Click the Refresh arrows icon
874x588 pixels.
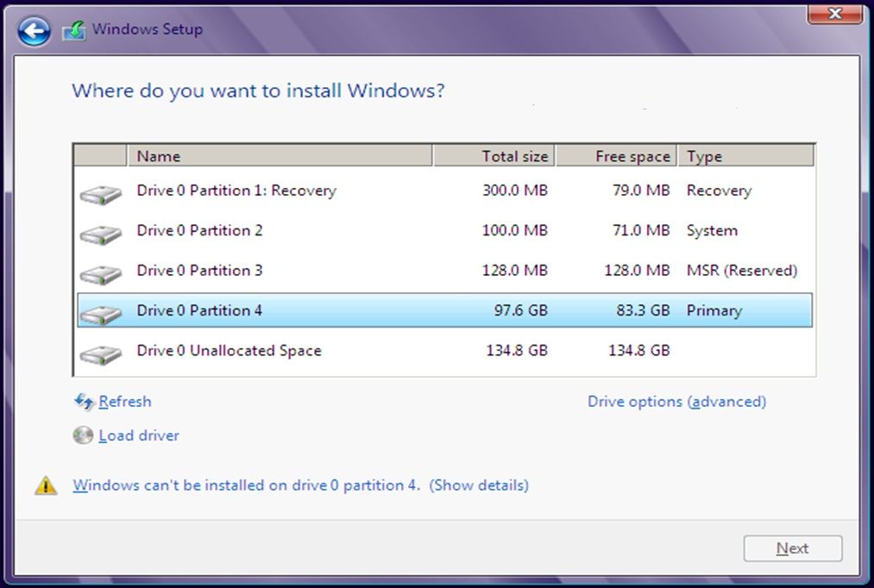pyautogui.click(x=84, y=402)
